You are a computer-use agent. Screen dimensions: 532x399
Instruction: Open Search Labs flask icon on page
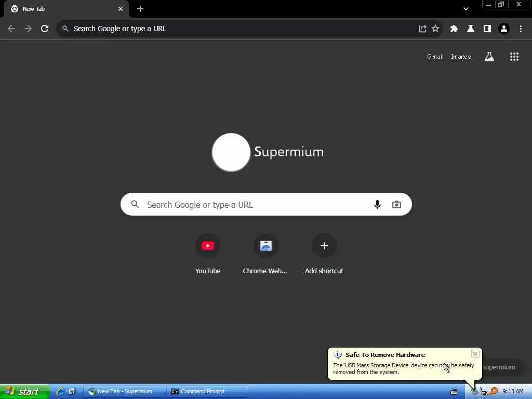(x=489, y=57)
